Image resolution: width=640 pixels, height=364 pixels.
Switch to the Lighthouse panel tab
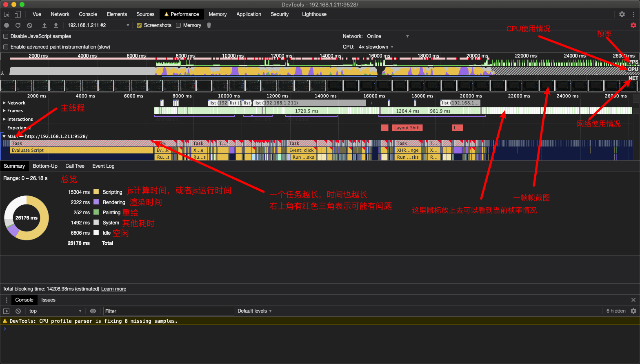point(314,14)
